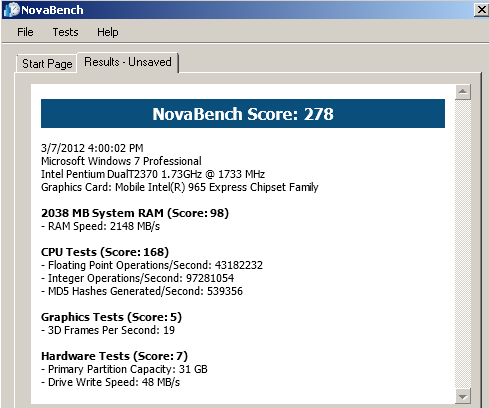Image resolution: width=489 pixels, height=408 pixels.
Task: Open the Tests menu
Action: tap(65, 32)
